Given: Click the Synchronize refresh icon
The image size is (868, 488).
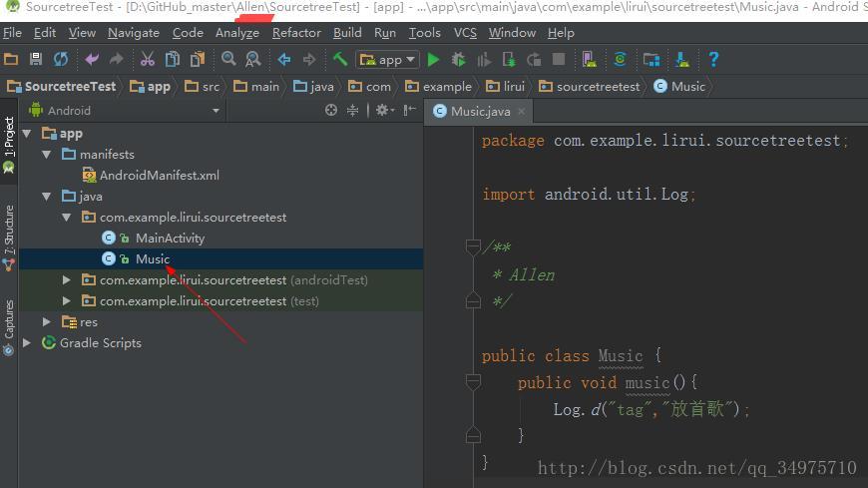Looking at the screenshot, I should point(61,59).
